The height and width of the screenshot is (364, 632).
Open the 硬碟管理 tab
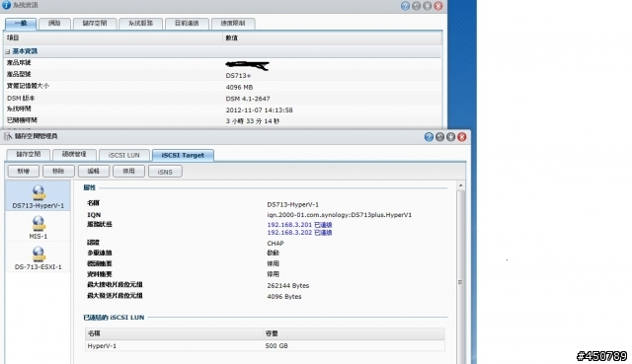(x=74, y=155)
